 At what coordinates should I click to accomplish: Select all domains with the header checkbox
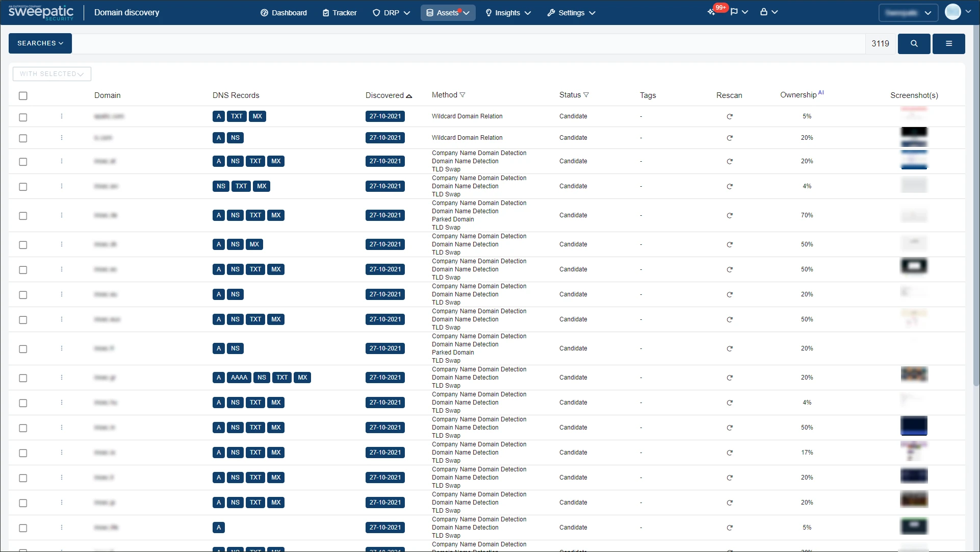23,95
